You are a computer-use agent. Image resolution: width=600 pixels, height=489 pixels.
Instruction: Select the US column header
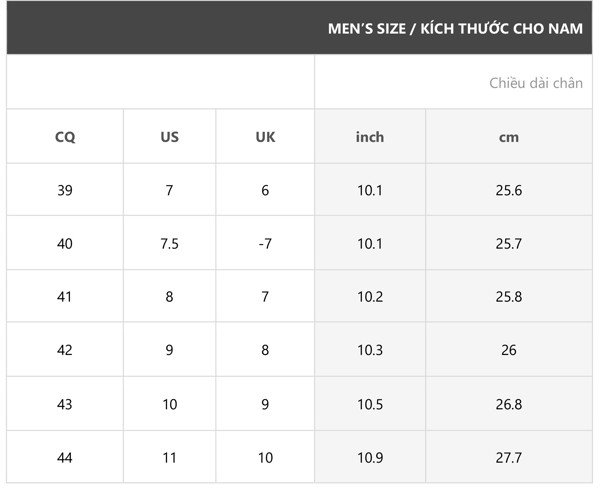tap(170, 137)
